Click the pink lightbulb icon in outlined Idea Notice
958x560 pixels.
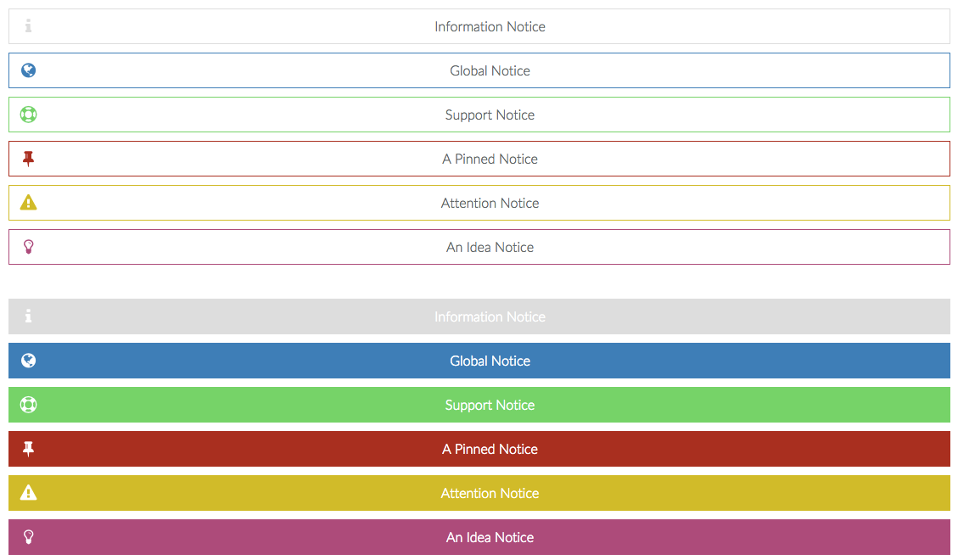tap(28, 247)
